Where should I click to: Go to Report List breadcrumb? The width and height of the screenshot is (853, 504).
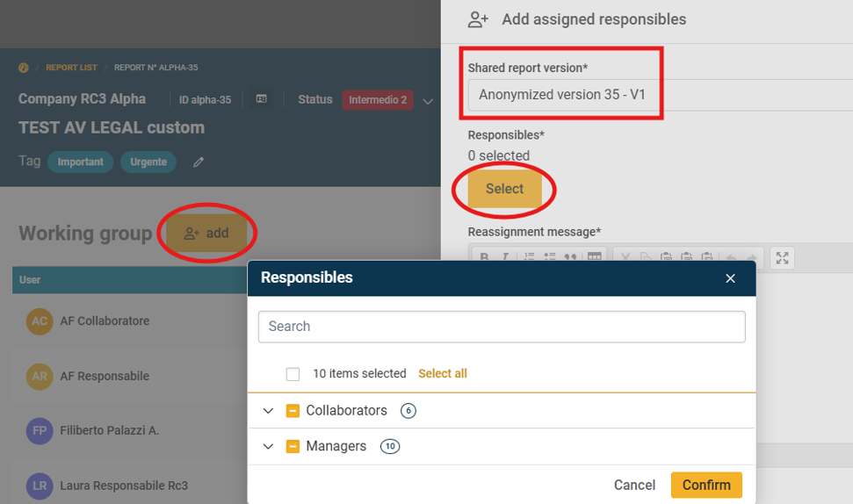[x=71, y=68]
